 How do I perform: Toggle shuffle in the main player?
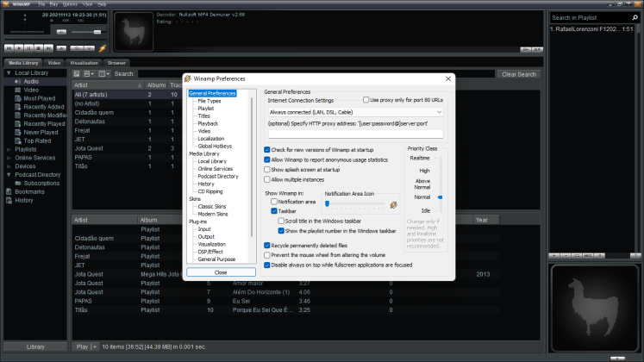tap(77, 48)
